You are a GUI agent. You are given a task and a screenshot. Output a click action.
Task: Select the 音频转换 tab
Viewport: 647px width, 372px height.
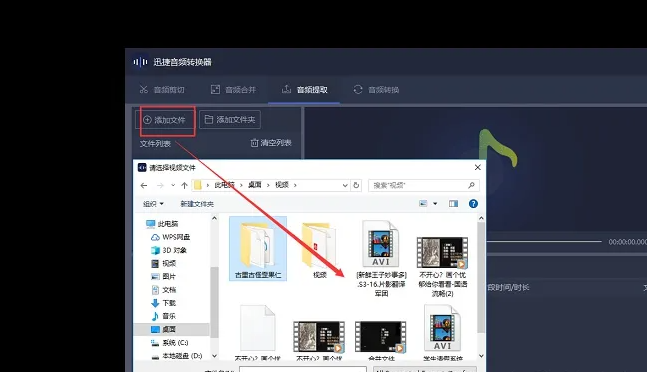click(x=376, y=89)
